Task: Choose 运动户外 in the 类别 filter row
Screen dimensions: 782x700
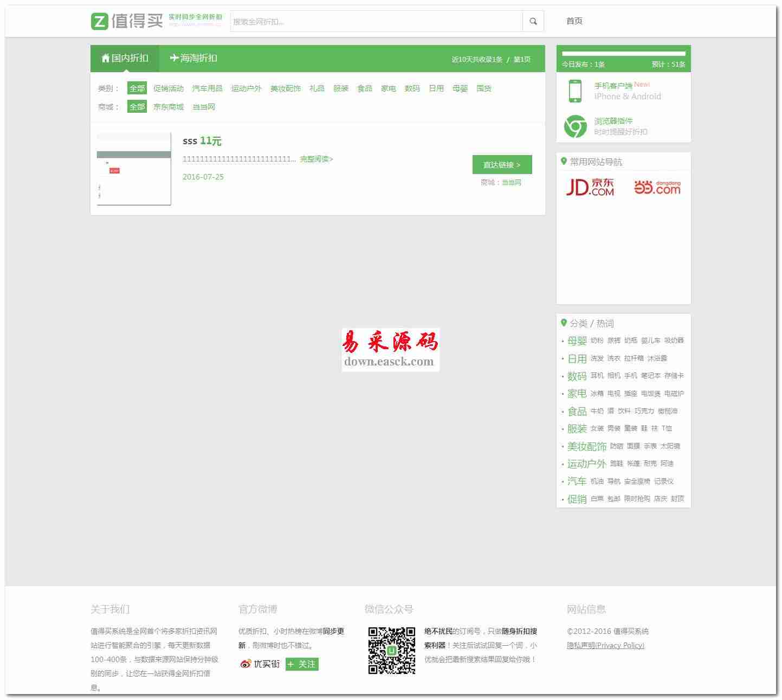Action: [x=247, y=88]
